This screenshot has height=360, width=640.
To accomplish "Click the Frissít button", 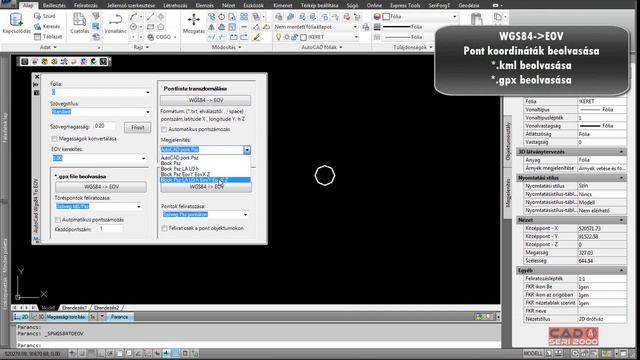I will click(x=138, y=128).
